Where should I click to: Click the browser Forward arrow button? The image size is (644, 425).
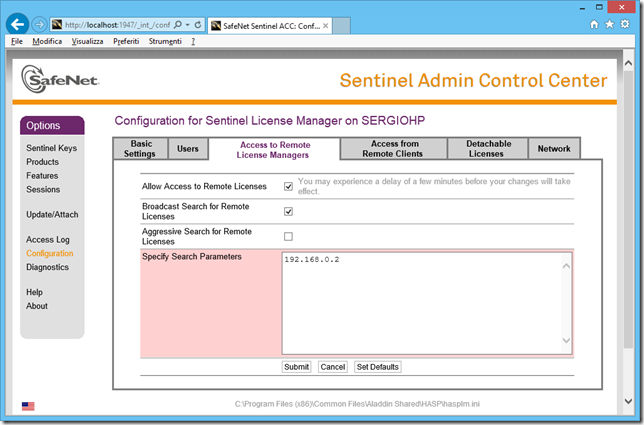[39, 25]
